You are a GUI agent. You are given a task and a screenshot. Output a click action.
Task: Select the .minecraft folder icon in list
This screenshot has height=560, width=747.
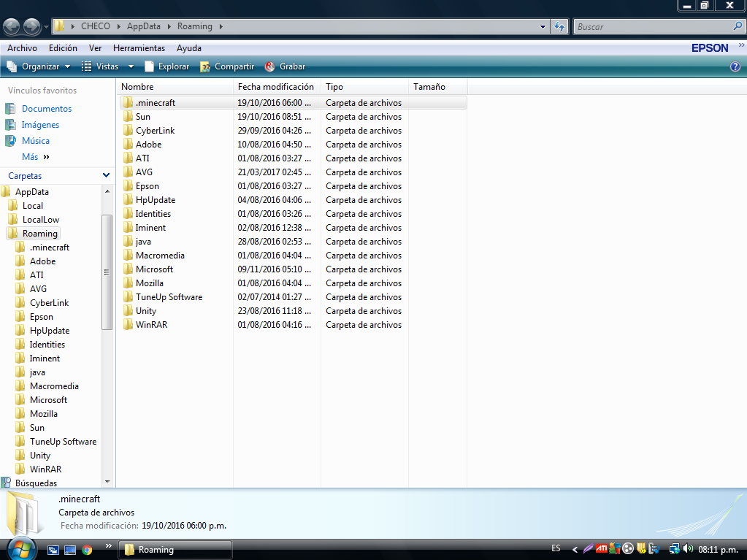pyautogui.click(x=128, y=103)
